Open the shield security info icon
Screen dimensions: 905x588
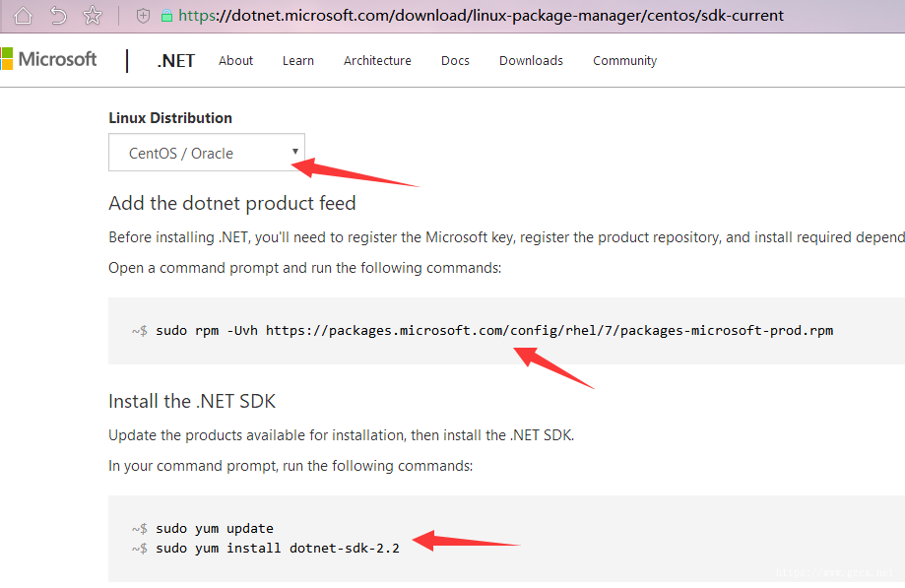point(143,16)
